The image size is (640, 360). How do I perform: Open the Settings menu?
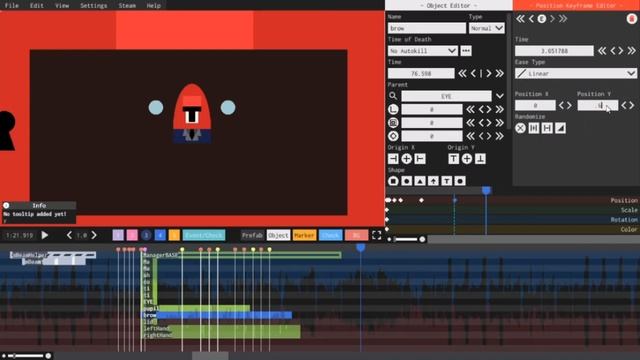93,5
